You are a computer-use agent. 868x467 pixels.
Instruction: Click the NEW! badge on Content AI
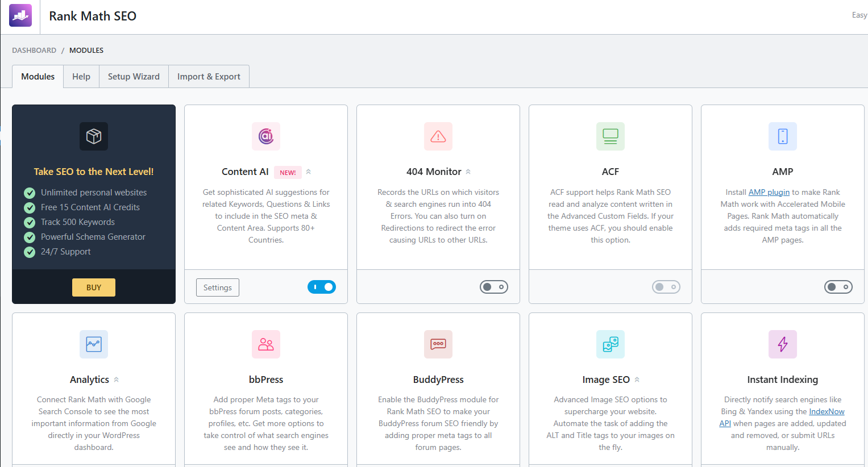pyautogui.click(x=288, y=172)
